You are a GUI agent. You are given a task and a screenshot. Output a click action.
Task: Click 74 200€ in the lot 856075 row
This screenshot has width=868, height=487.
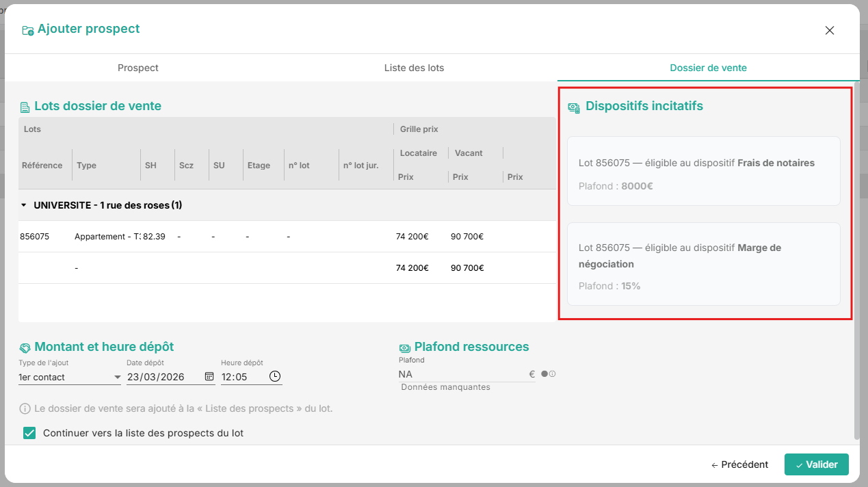pos(412,237)
